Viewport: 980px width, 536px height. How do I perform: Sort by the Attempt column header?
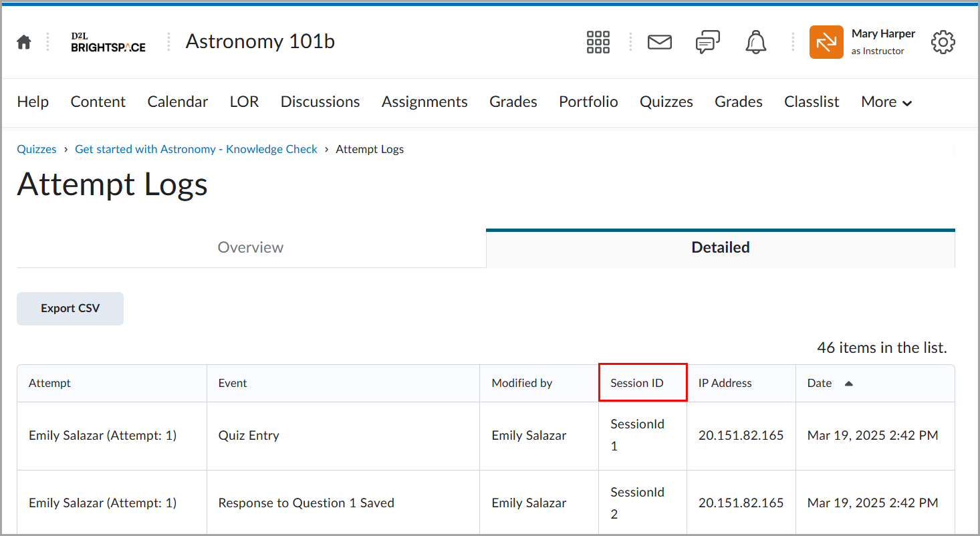(49, 382)
